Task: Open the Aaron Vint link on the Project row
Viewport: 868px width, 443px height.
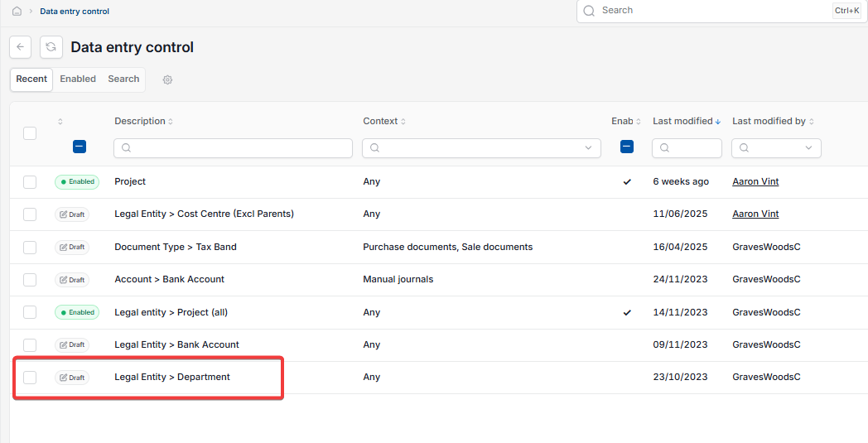Action: coord(755,181)
